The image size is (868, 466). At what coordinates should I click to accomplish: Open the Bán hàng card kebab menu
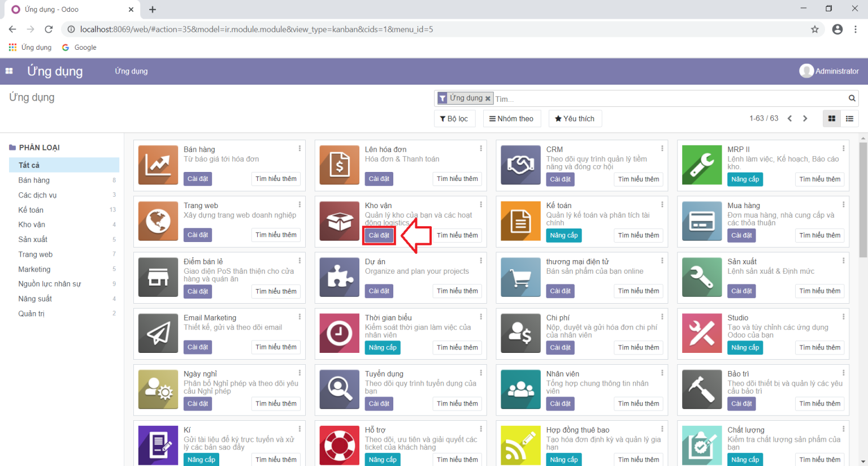coord(300,148)
